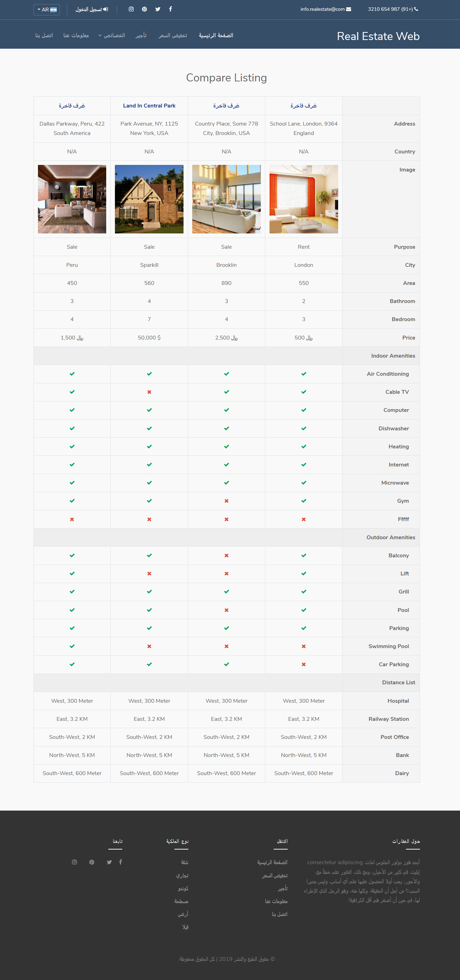Click the فيلا property type footer link

(x=185, y=927)
